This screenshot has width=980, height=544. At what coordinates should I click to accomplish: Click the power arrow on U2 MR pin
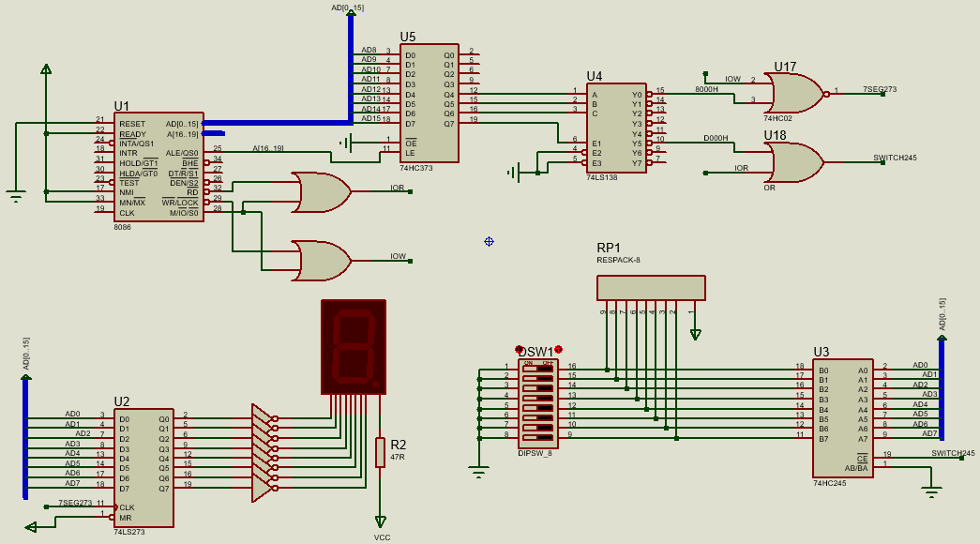pyautogui.click(x=31, y=528)
